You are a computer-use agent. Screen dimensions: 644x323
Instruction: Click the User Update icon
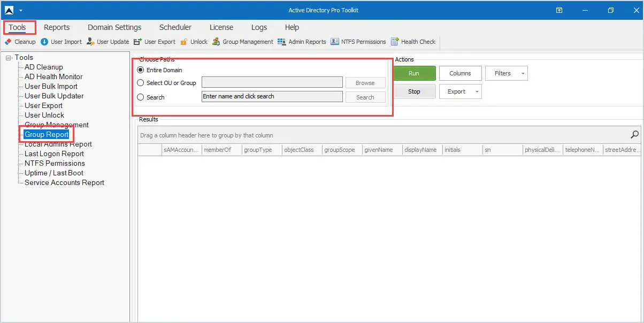pos(90,42)
